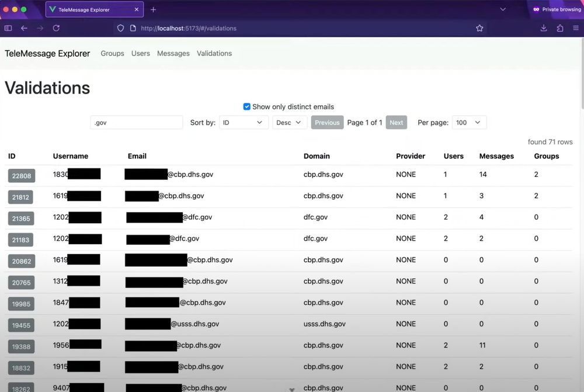Open the Users nav item
Screen dimensions: 584x392
click(140, 53)
